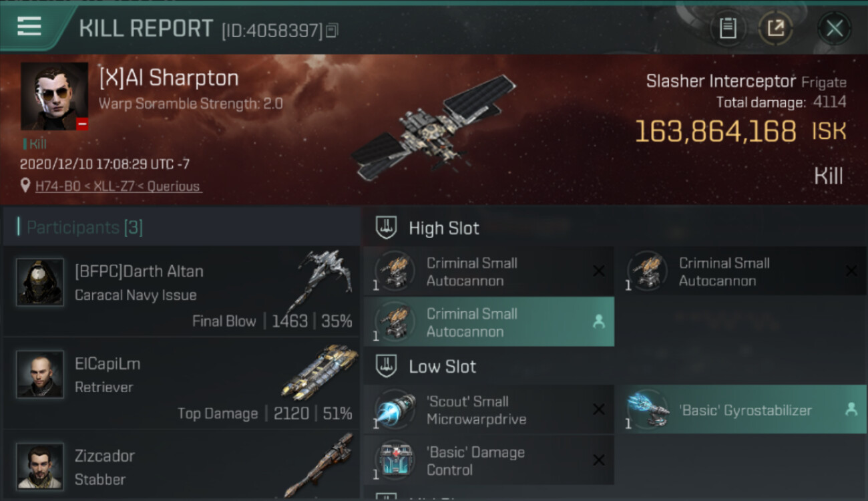Click the Retriever ship image

coord(320,373)
